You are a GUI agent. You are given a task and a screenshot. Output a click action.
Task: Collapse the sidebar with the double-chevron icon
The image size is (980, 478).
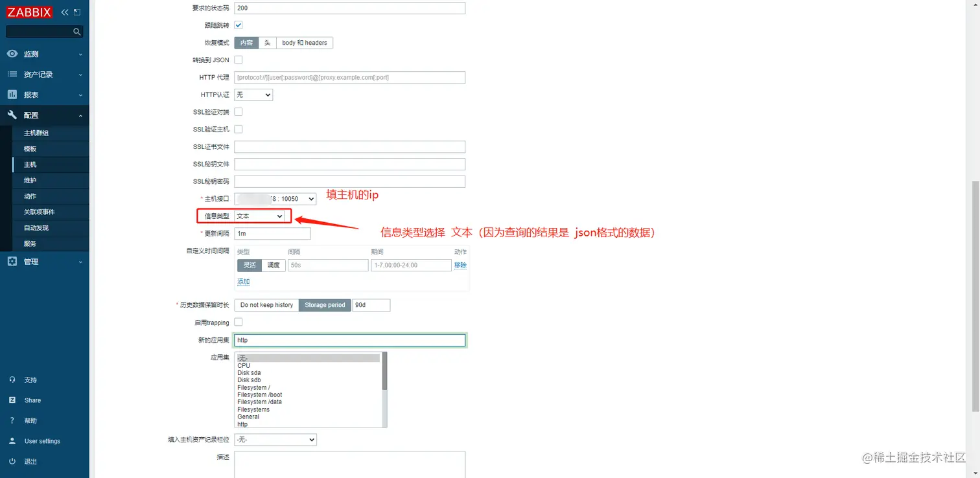tap(65, 12)
